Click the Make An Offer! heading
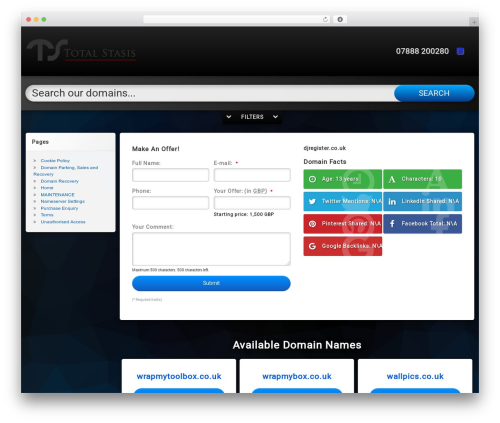Screen dimensions: 500x423 click(x=156, y=149)
